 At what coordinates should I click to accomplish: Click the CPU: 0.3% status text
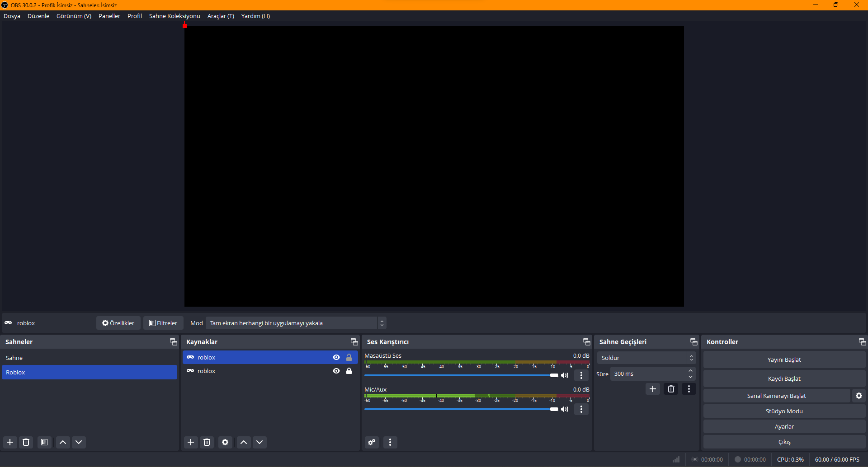(790, 459)
